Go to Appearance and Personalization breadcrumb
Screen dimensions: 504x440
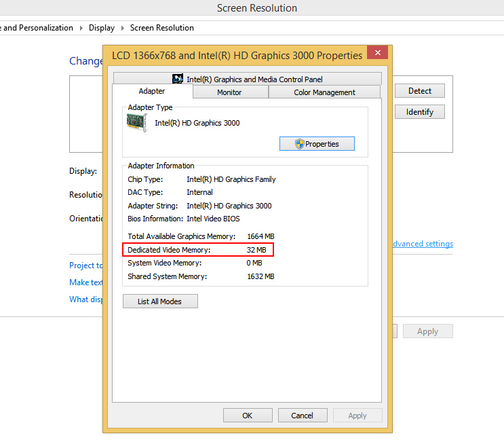(x=37, y=28)
